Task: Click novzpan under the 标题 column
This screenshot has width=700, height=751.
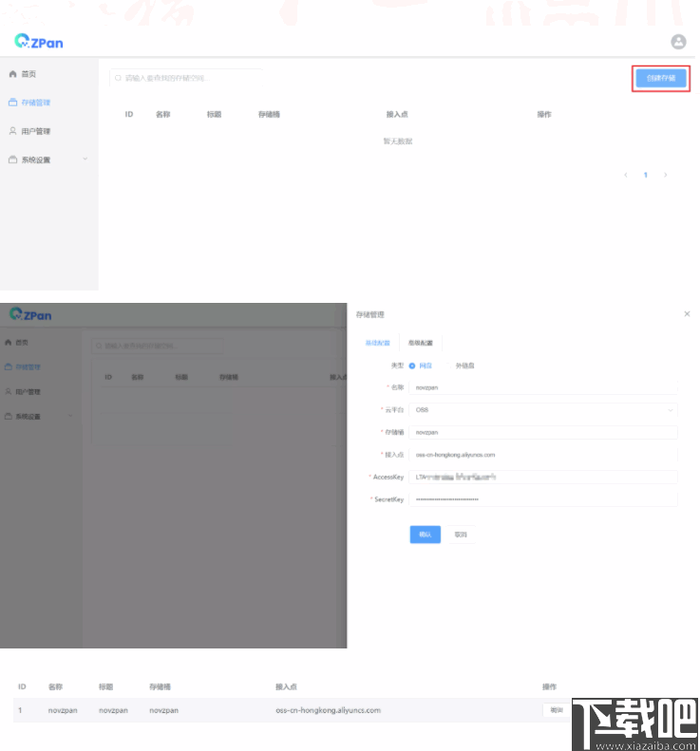Action: (114, 710)
